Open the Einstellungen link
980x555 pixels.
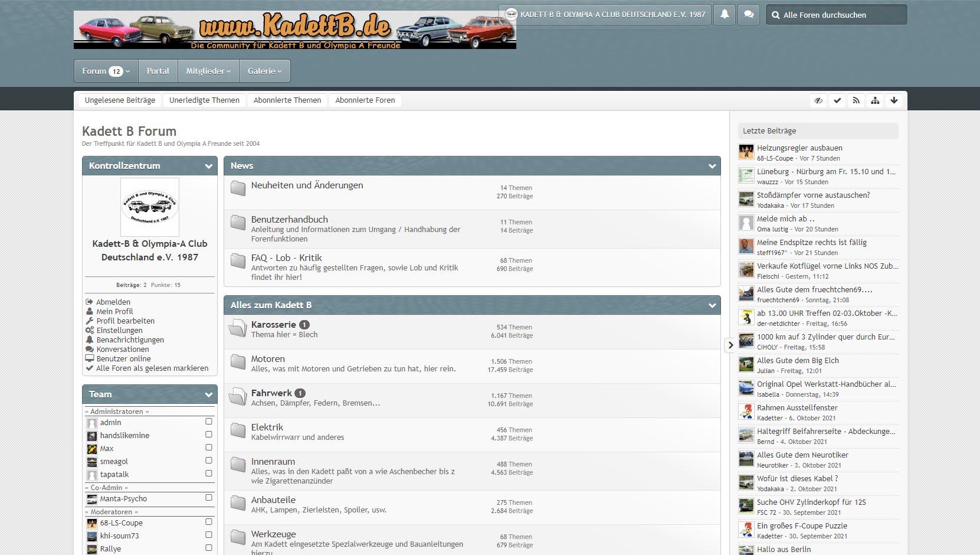(119, 330)
